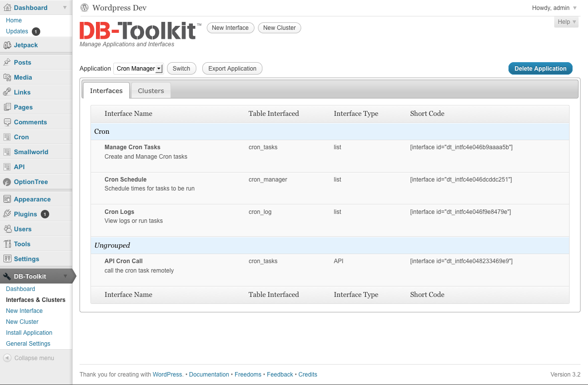The image size is (588, 385).
Task: Click the Smallworld menu icon
Action: [7, 152]
